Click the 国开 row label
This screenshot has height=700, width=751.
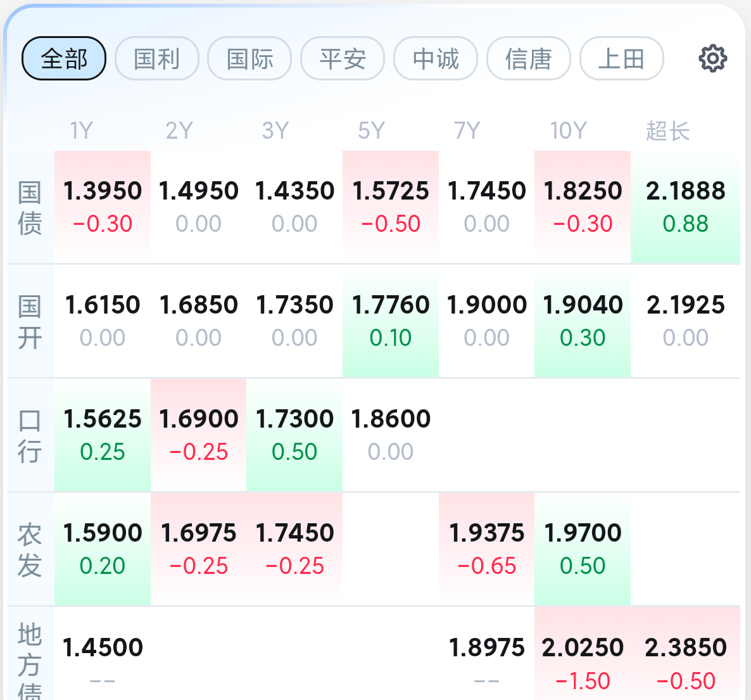tap(30, 322)
